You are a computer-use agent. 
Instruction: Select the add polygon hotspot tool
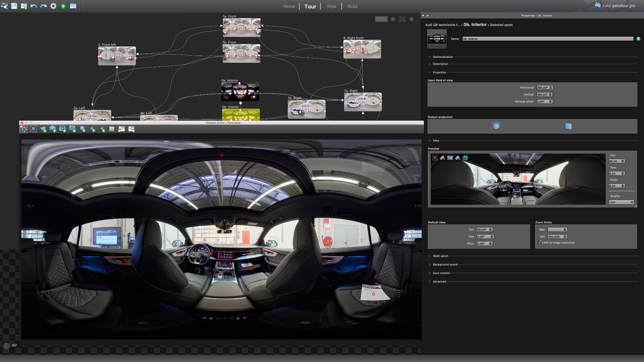click(x=43, y=129)
